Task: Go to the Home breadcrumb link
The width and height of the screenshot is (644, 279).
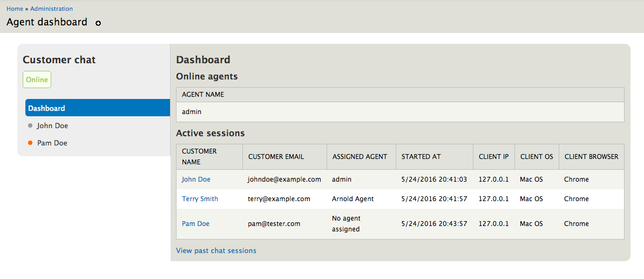Action: 15,9
